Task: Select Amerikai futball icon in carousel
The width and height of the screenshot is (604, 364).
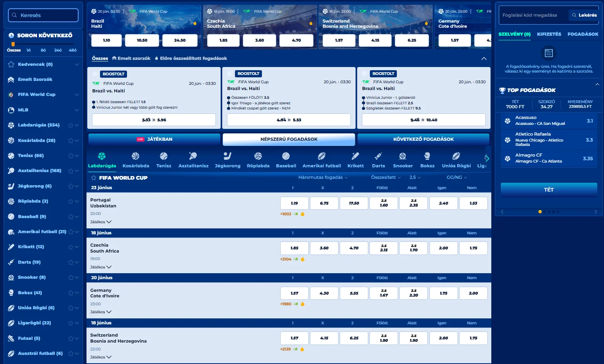Action: [321, 156]
